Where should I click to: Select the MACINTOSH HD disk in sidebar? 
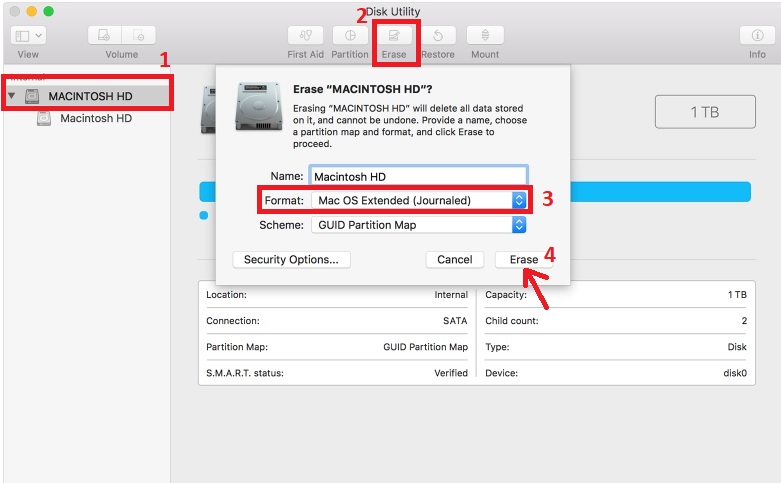click(x=90, y=97)
